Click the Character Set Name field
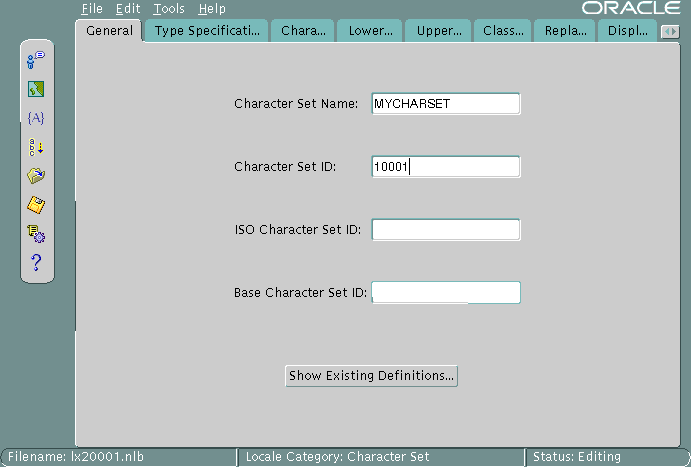This screenshot has height=467, width=691. click(445, 104)
